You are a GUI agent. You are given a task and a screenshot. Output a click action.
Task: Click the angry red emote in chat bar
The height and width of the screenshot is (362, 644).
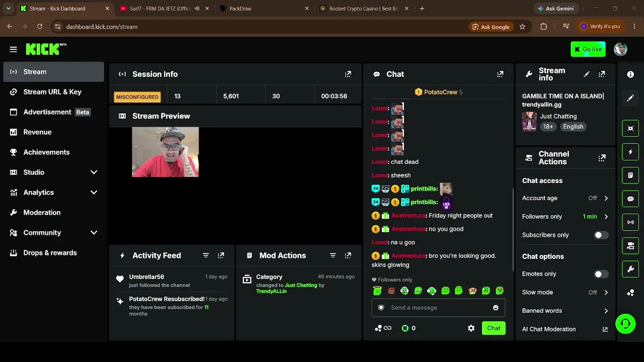pos(391,291)
